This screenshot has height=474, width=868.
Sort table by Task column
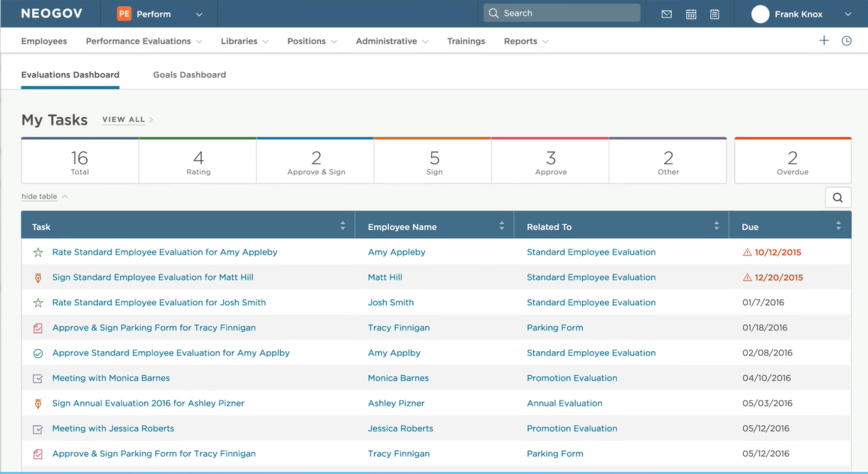click(x=343, y=226)
